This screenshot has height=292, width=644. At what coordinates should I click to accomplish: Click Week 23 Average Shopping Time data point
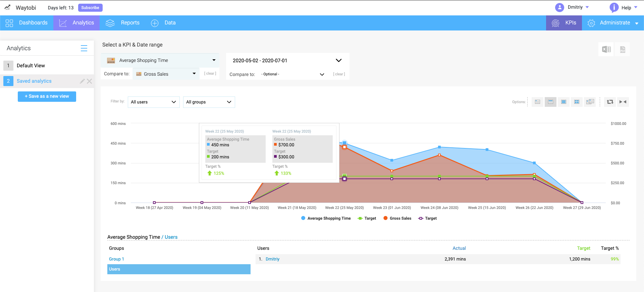[x=392, y=160]
